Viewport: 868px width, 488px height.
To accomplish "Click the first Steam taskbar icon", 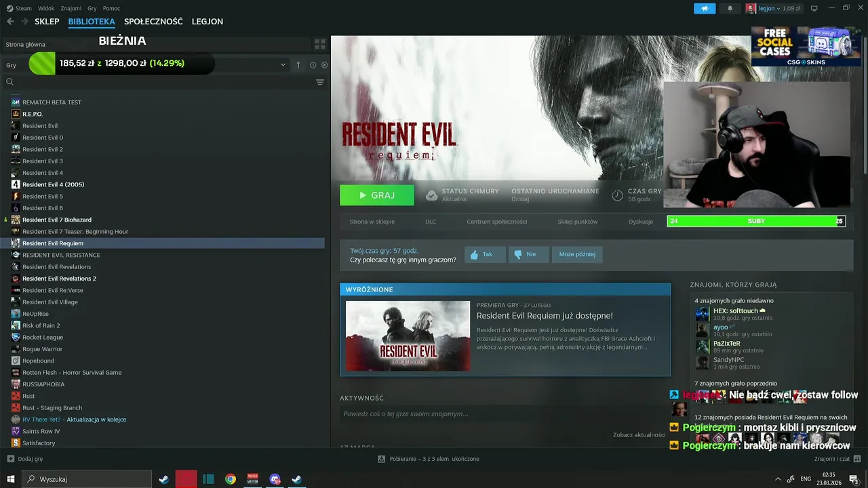I will click(163, 479).
